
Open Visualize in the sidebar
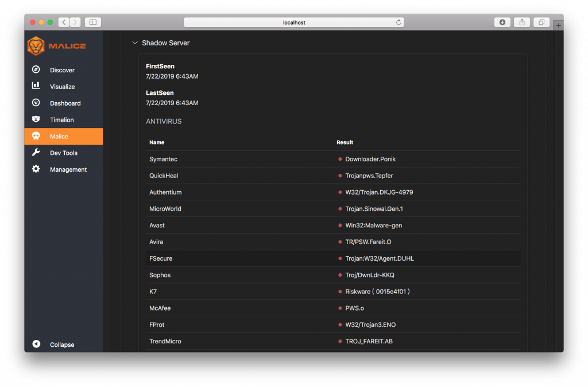click(64, 86)
